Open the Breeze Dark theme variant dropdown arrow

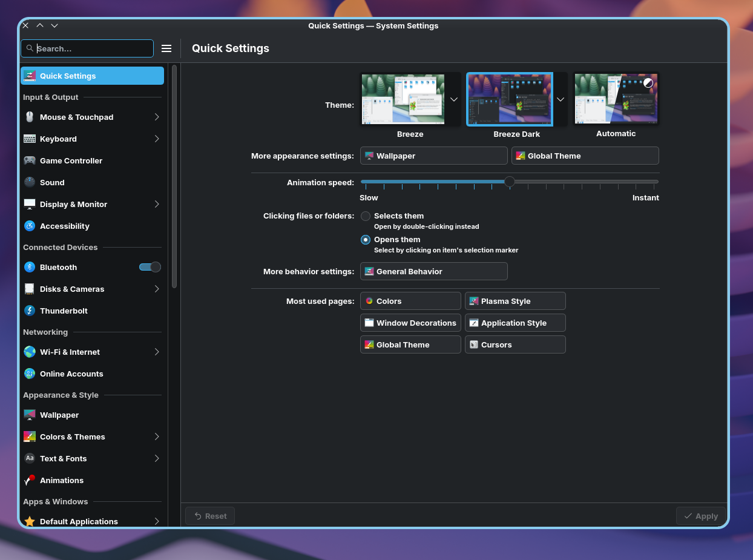[561, 99]
